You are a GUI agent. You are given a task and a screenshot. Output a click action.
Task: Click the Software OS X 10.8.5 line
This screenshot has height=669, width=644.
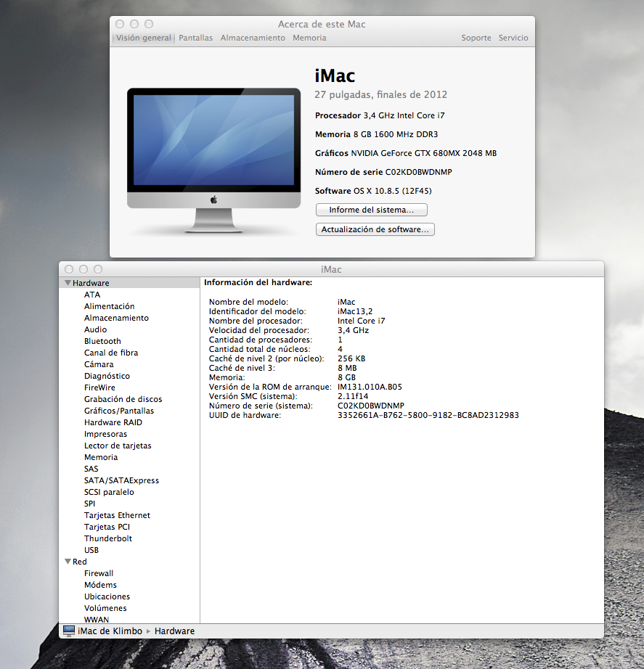[373, 191]
